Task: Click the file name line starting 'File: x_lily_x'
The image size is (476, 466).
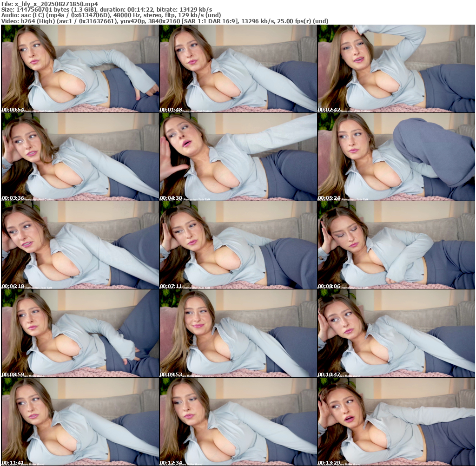Action: 50,4
